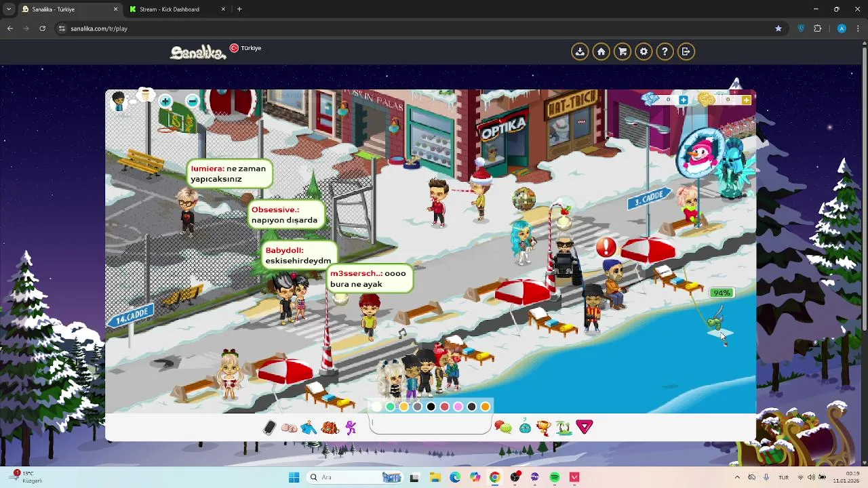
Task: Open the blue pet creature icon
Action: point(525,427)
